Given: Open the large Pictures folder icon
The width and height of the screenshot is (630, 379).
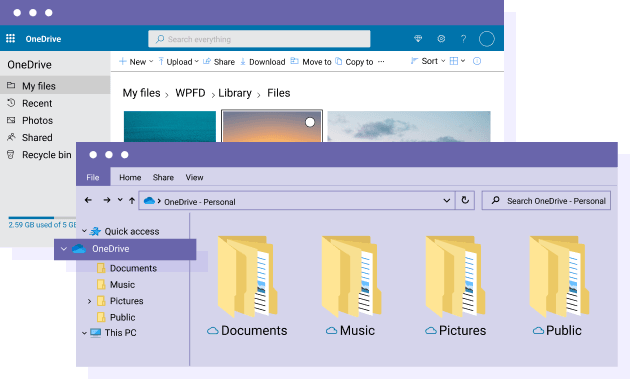Looking at the screenshot, I should point(455,277).
